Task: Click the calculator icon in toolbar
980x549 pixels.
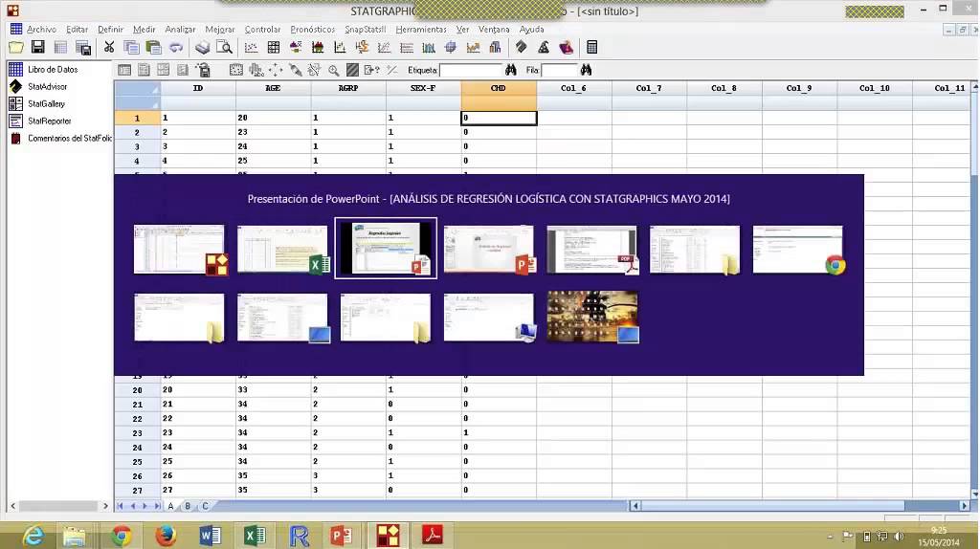Action: 591,48
